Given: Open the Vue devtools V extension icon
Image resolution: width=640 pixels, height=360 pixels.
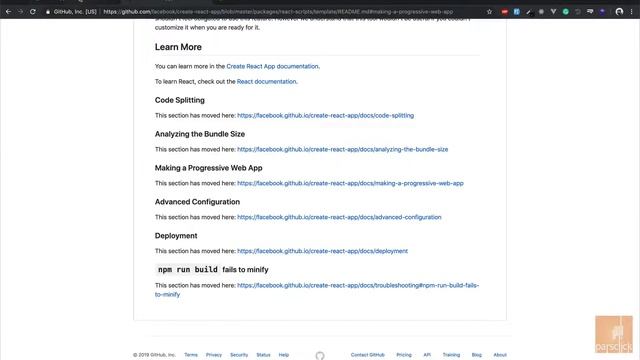Looking at the screenshot, I should tap(553, 12).
